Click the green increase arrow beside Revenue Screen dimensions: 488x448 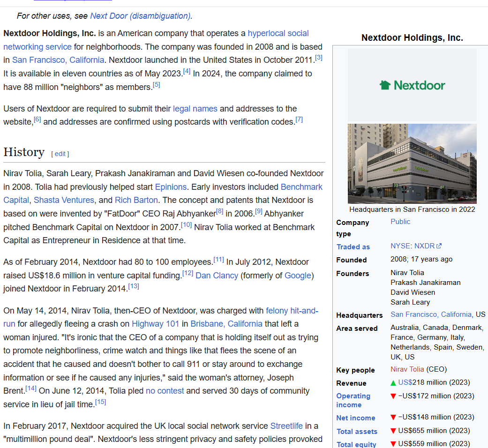coord(393,383)
